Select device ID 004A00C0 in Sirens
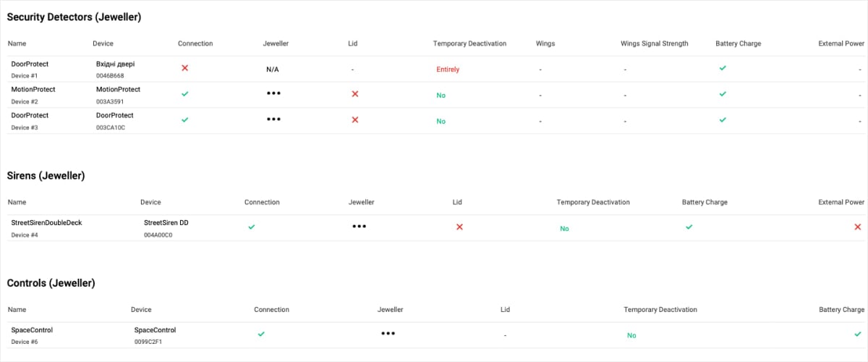 [158, 235]
